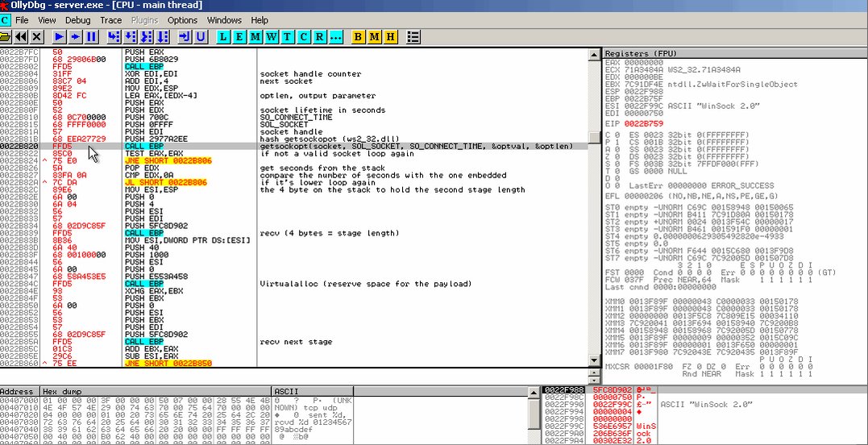The height and width of the screenshot is (445, 868).
Task: Click the Trace into toolbar icon
Action: [x=146, y=37]
